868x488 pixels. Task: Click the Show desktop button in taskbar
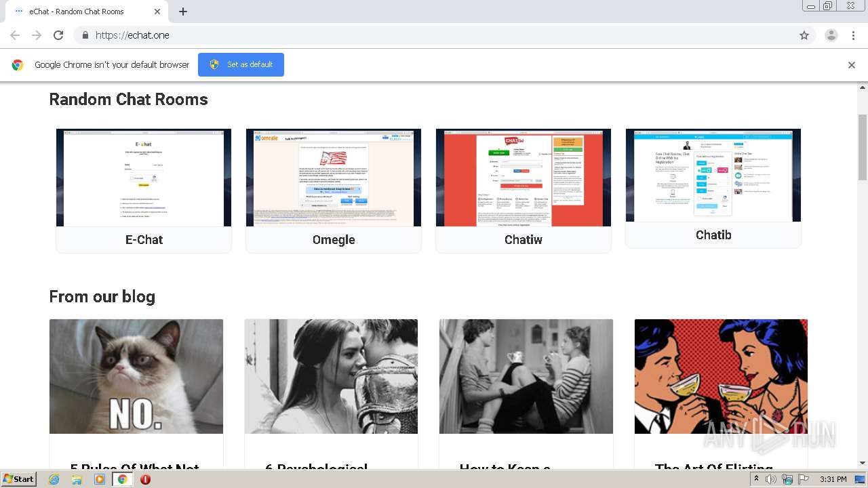[861, 479]
